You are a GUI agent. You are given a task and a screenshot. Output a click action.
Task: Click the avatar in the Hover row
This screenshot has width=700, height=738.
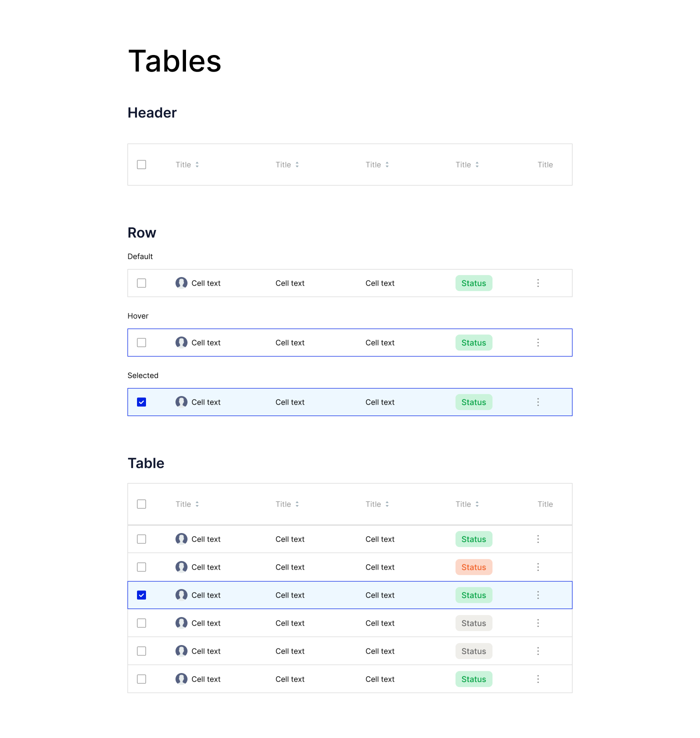(x=181, y=342)
